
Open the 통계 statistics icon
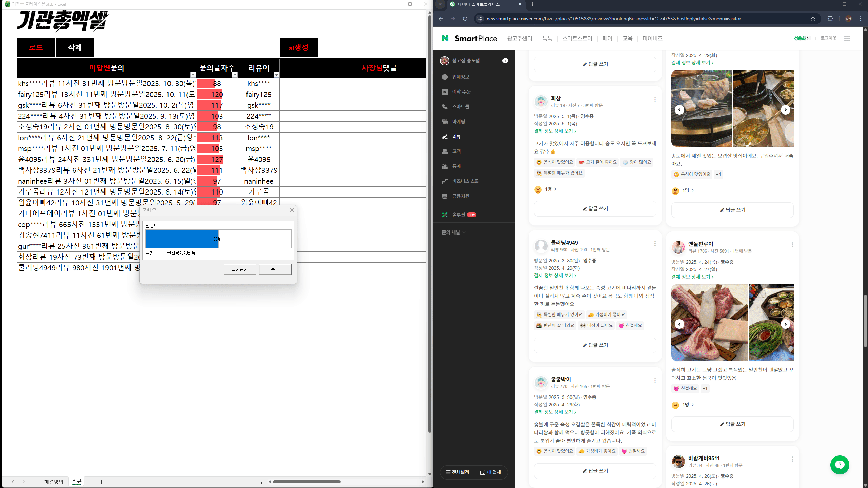click(445, 166)
